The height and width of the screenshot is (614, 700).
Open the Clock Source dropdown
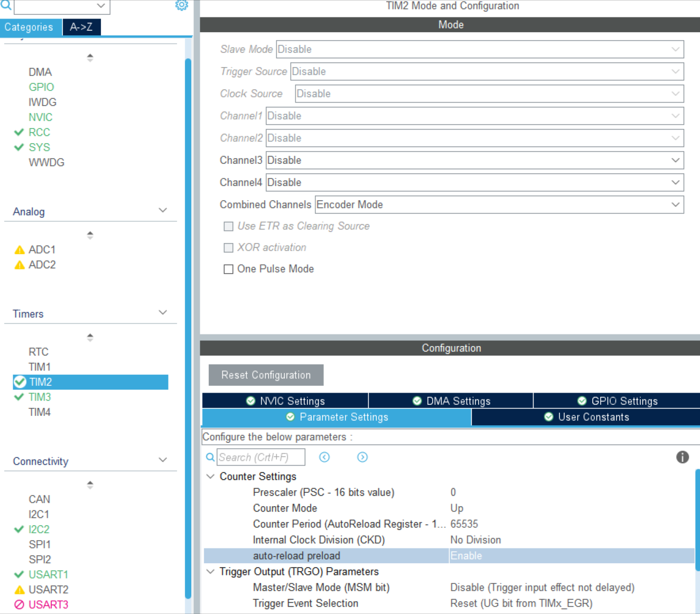pyautogui.click(x=489, y=94)
